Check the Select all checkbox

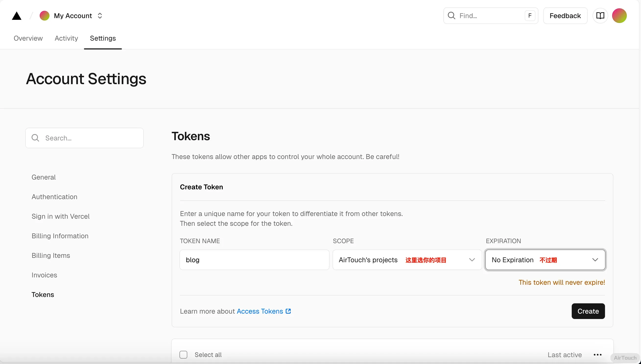pyautogui.click(x=183, y=355)
